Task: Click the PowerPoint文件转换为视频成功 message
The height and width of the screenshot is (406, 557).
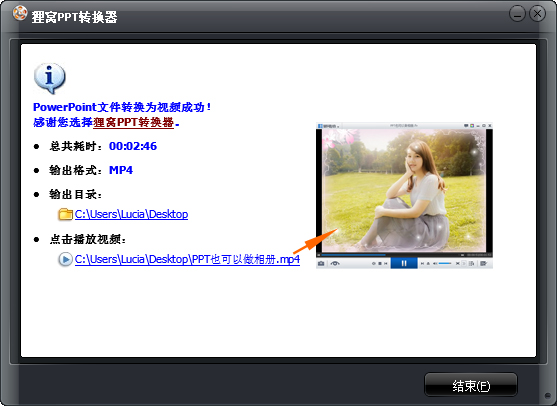Action: (x=122, y=107)
